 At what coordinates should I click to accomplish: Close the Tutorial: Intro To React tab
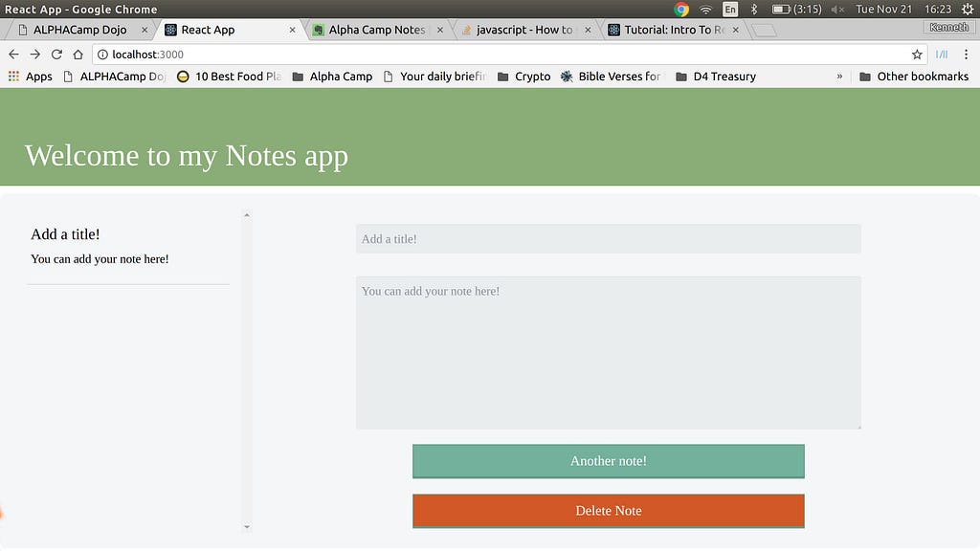tap(736, 30)
